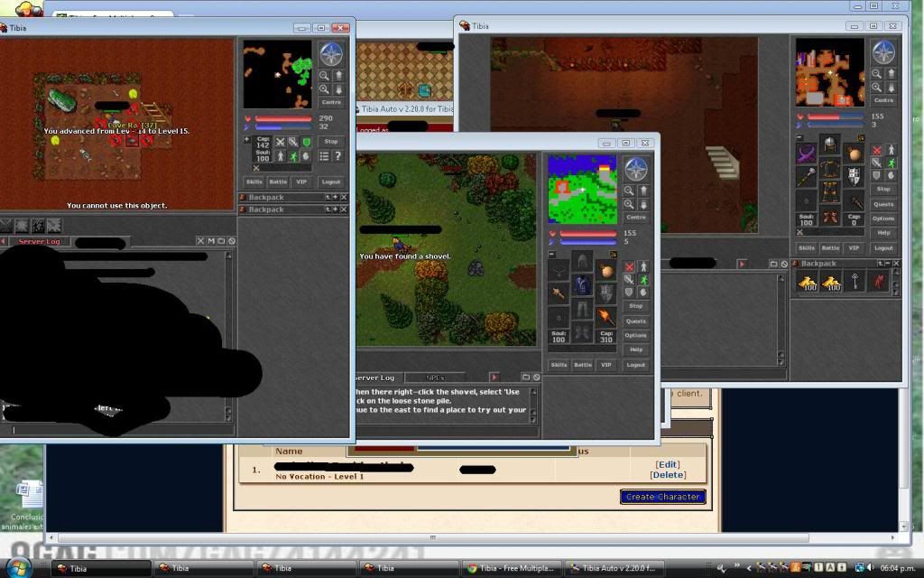Click Edit link for character 1

668,464
